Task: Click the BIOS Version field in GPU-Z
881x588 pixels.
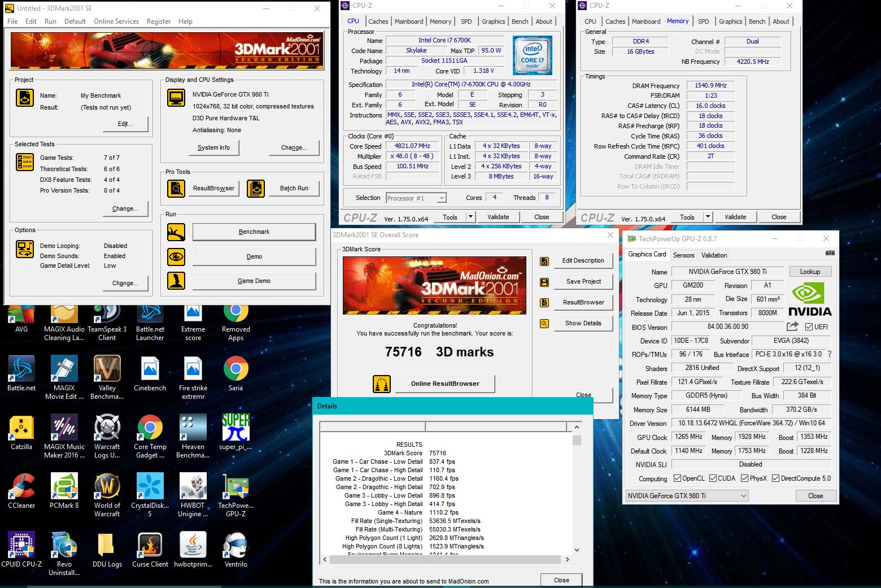Action: 727,327
